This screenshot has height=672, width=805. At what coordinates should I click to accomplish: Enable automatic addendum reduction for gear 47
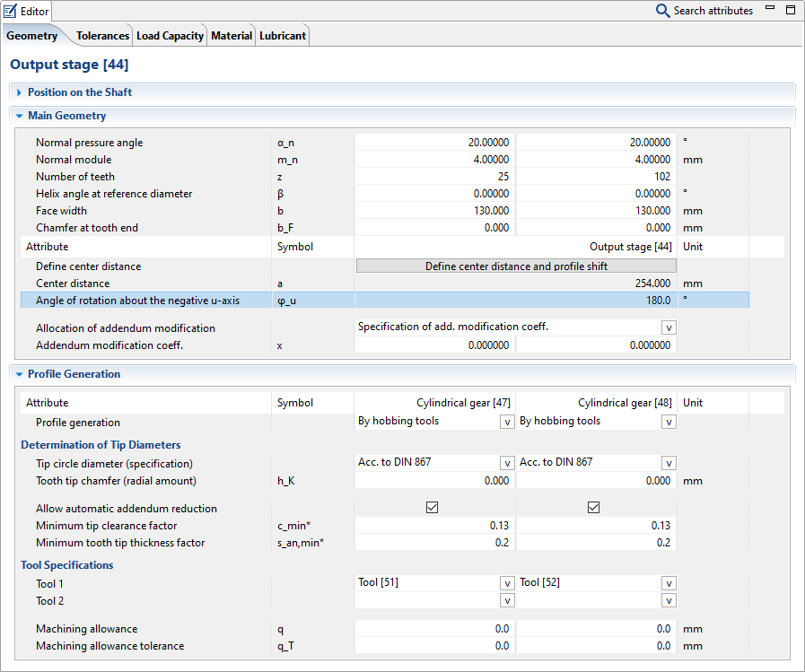pyautogui.click(x=432, y=508)
